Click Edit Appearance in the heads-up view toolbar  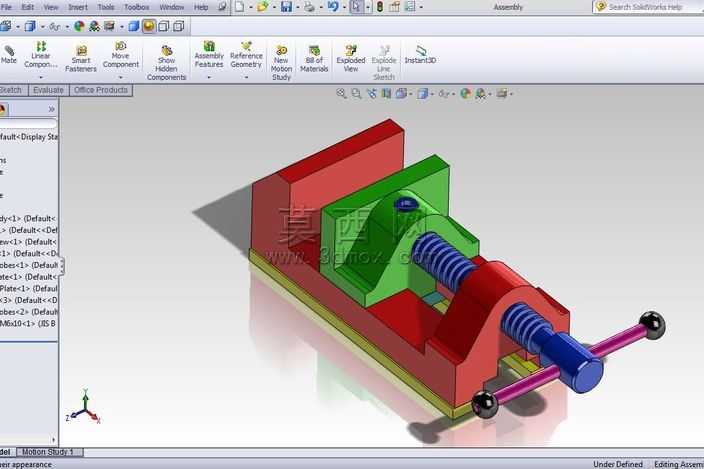[466, 93]
